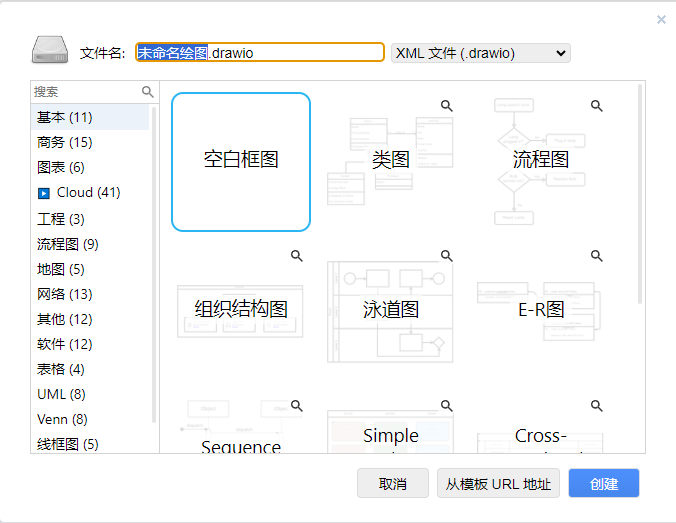
Task: Click the 创建 button
Action: (x=603, y=484)
